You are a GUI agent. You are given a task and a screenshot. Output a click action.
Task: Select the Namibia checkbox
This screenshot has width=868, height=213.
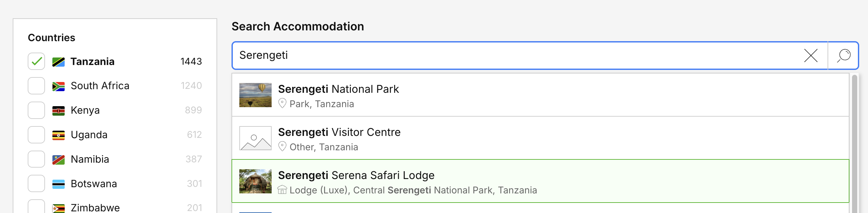(37, 159)
